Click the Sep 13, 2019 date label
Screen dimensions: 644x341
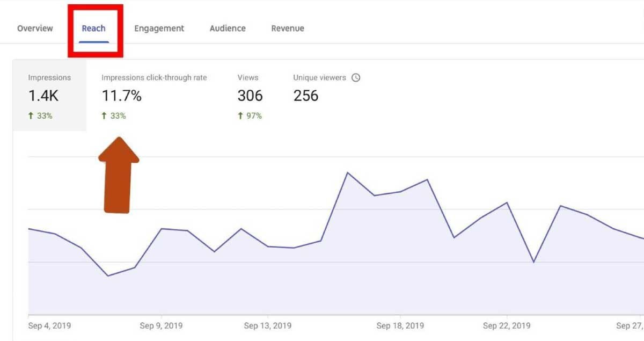point(268,325)
